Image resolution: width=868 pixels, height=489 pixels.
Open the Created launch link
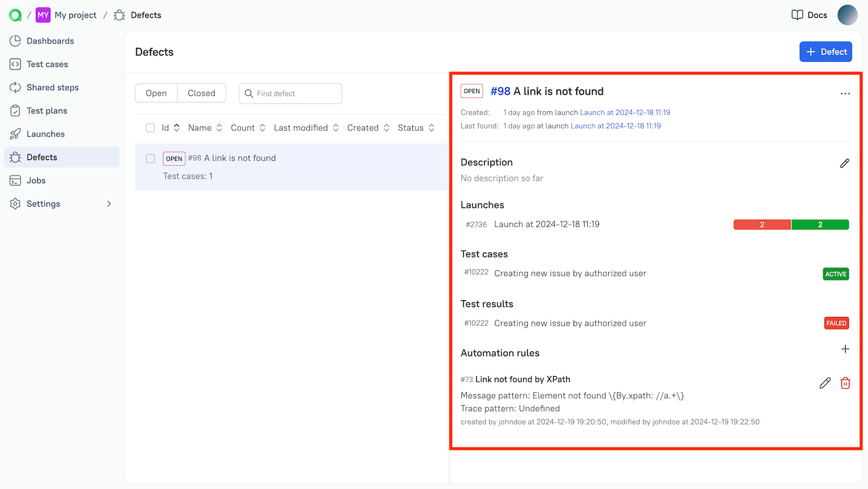[x=624, y=112]
